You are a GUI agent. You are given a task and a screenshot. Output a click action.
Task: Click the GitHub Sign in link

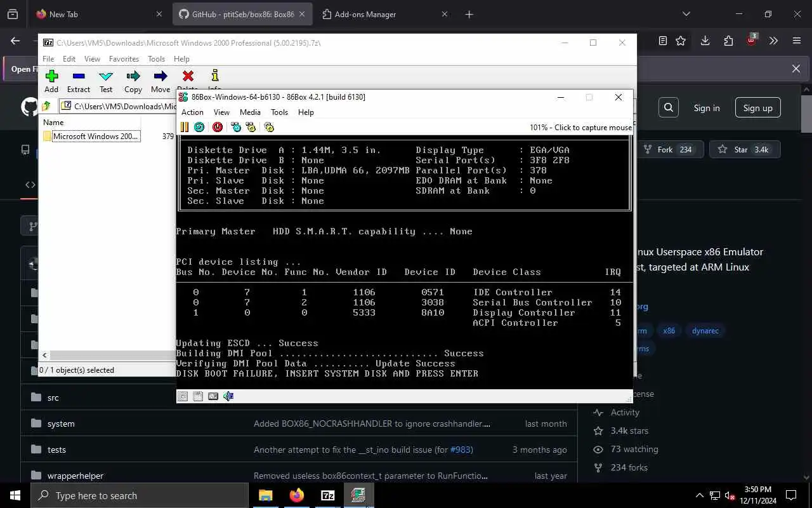point(707,108)
